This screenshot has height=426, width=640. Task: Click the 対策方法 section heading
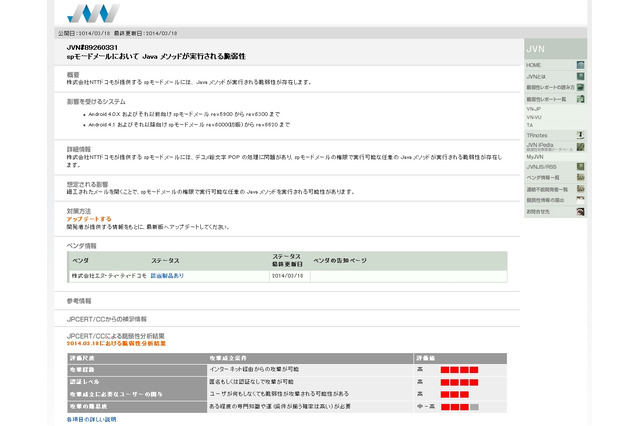(79, 211)
